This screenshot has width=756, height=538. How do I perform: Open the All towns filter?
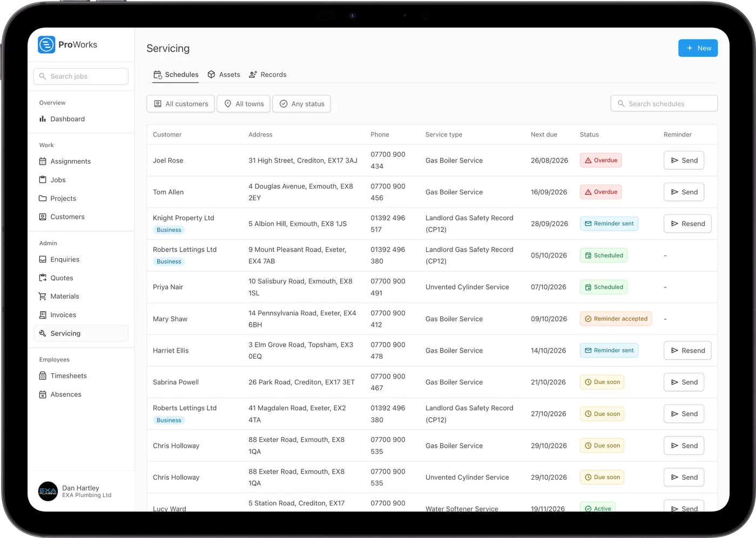point(244,104)
